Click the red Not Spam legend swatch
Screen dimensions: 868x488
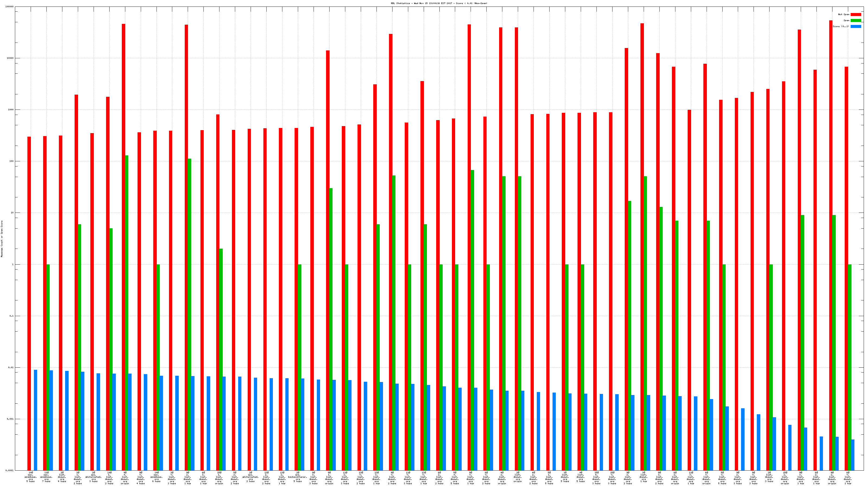point(856,14)
